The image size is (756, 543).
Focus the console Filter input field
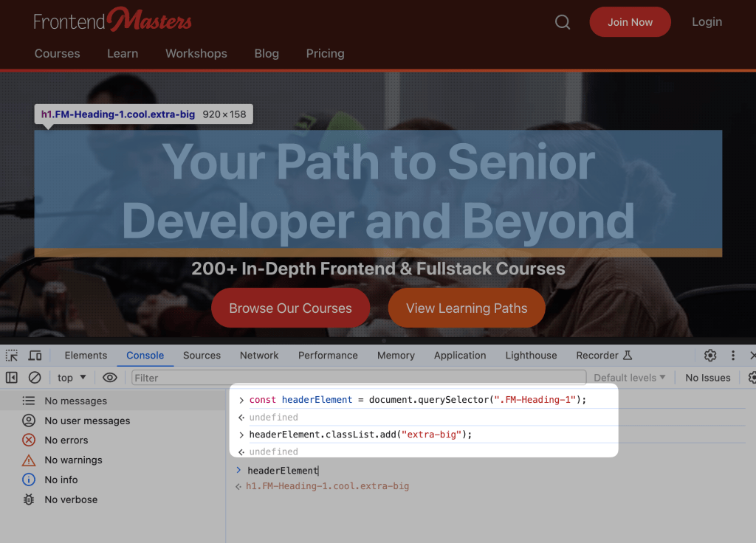(x=359, y=378)
